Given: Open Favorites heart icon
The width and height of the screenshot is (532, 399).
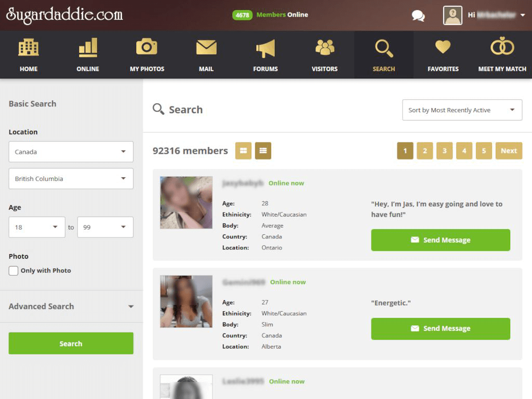Looking at the screenshot, I should click(x=443, y=48).
